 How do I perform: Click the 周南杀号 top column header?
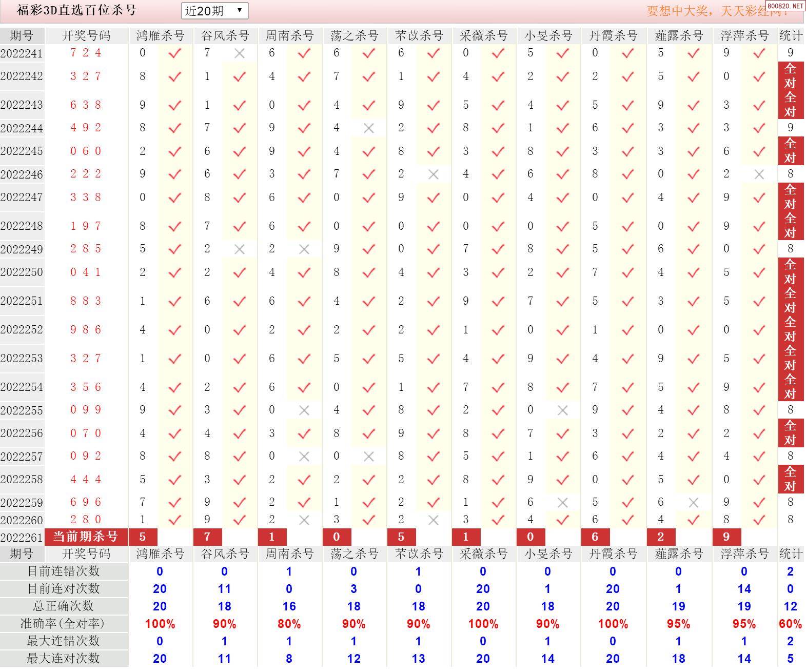[x=290, y=35]
